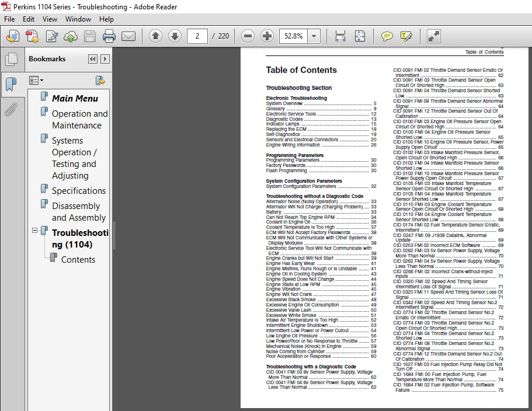Click the Specifications bookmark icon
The image size is (532, 411).
[x=44, y=189]
